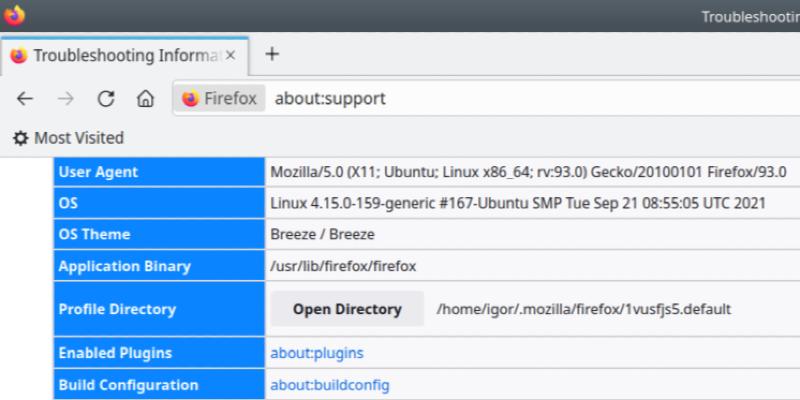The width and height of the screenshot is (800, 400).
Task: Close the Troubleshooting Information tab
Action: pos(231,55)
